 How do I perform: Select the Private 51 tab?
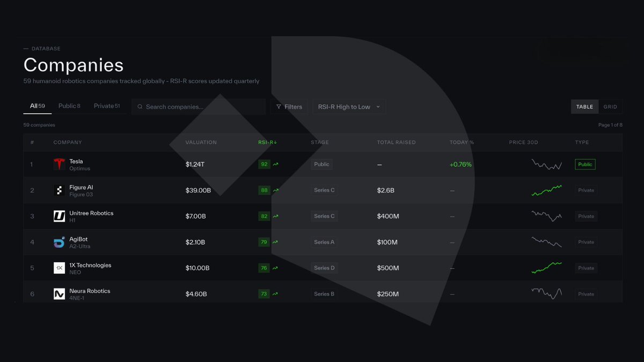[x=107, y=106]
